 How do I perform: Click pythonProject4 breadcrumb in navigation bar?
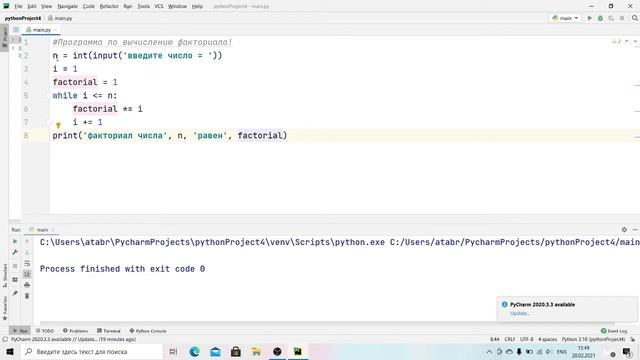tap(23, 18)
